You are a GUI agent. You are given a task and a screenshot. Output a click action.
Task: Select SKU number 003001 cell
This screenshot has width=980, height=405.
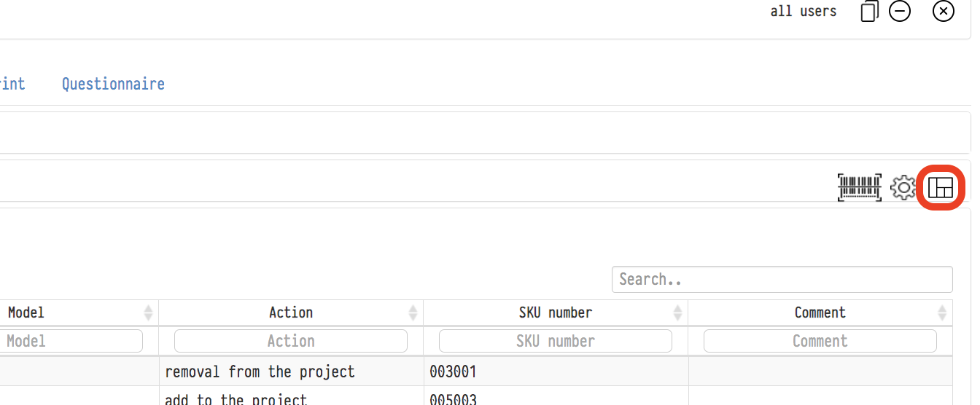point(453,371)
